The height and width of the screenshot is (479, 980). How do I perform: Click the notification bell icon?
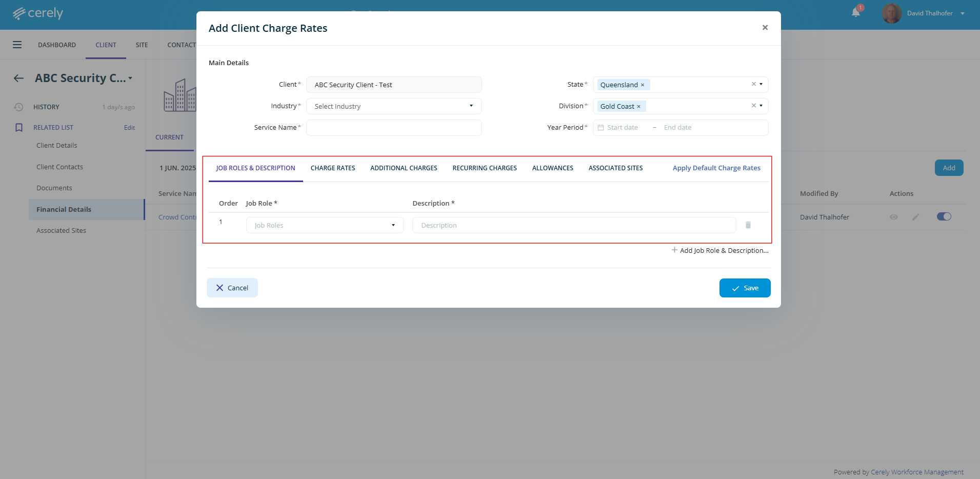coord(855,13)
